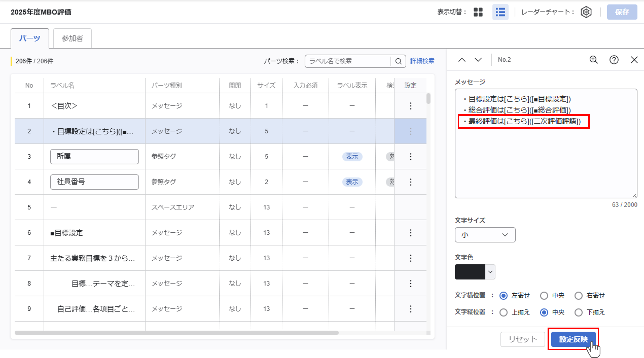Switch to grid tile display view
Screen dimensions: 644x358
click(478, 12)
